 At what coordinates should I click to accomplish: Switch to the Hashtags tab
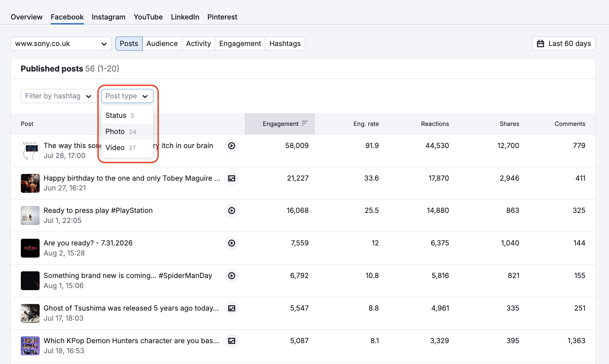click(x=285, y=43)
